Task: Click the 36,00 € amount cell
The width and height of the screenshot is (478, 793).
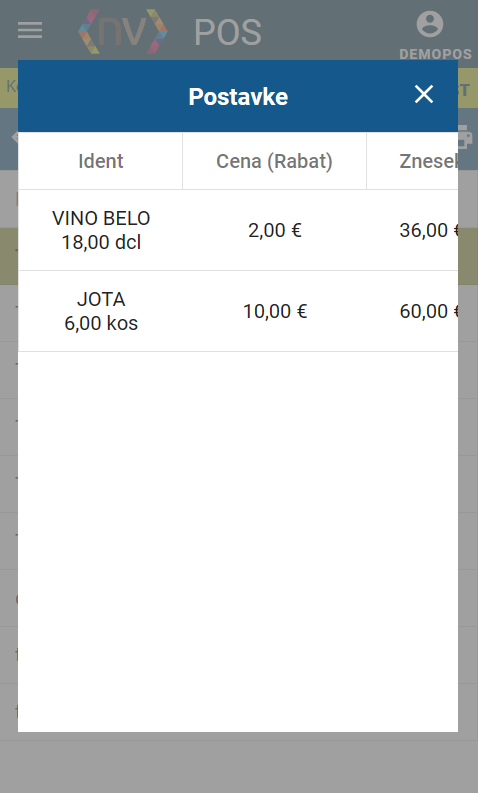Action: pyautogui.click(x=412, y=231)
